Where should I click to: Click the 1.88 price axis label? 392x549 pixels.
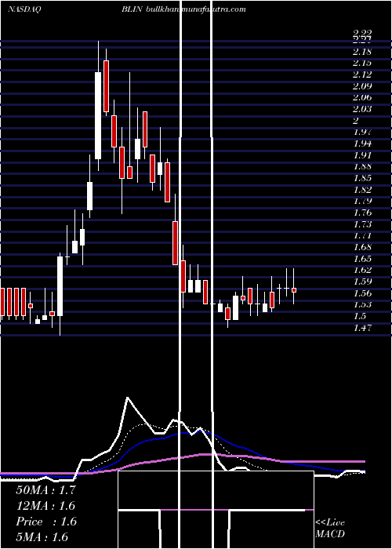362,166
